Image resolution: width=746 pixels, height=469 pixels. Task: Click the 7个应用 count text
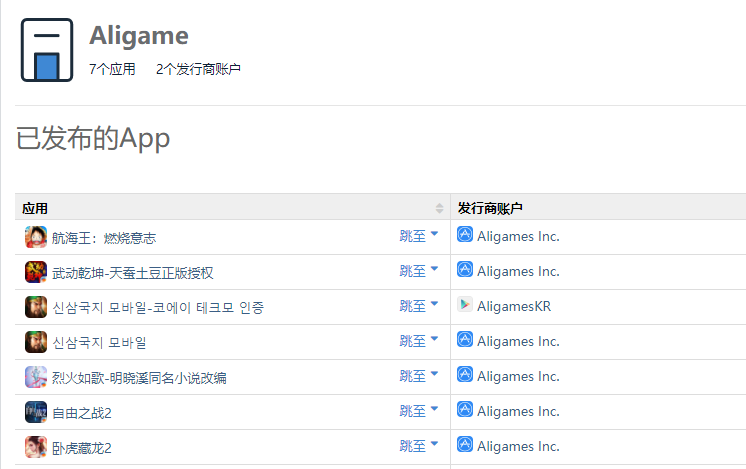(x=112, y=69)
